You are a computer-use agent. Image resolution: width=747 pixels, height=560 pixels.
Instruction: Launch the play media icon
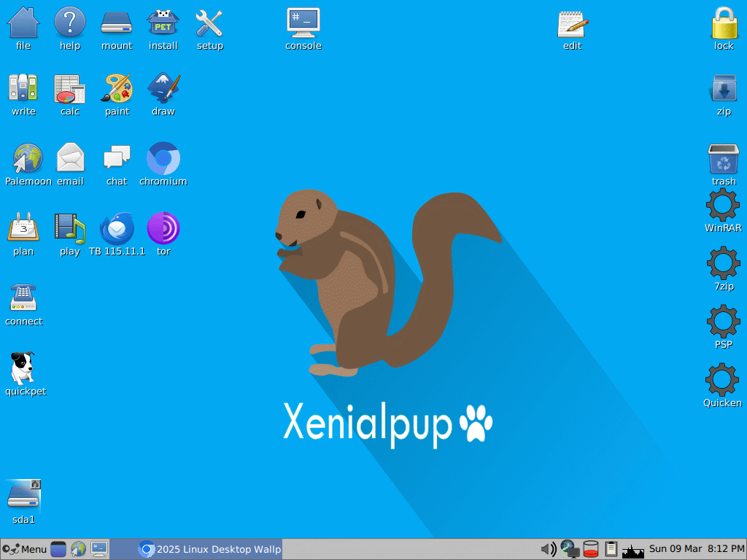70,228
